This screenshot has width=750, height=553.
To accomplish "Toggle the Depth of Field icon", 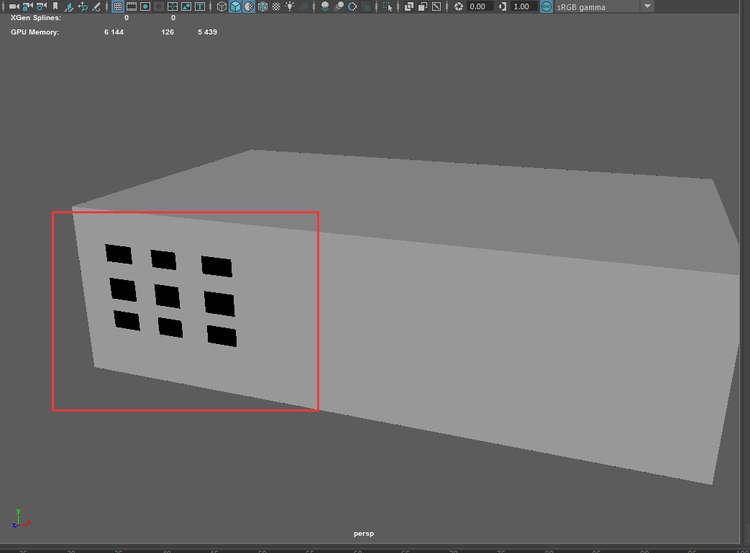I will pyautogui.click(x=366, y=6).
